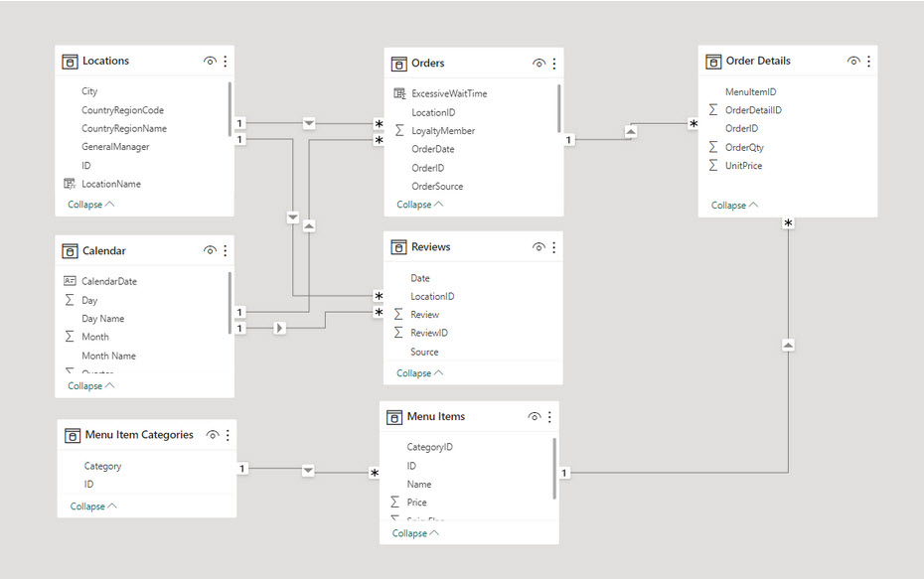924x579 pixels.
Task: Click the sigma icon next to OrderQty
Action: point(713,147)
